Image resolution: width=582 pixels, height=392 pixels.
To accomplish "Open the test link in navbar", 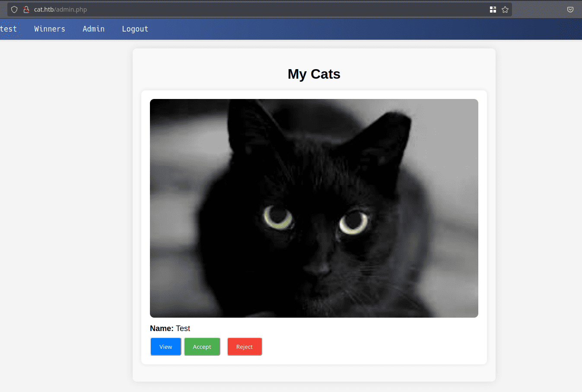I will [8, 29].
